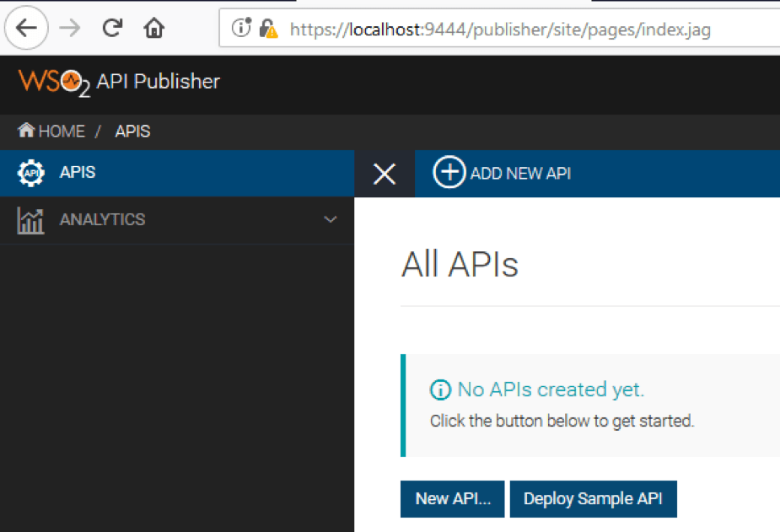
Task: Click the All APIs heading
Action: point(460,264)
